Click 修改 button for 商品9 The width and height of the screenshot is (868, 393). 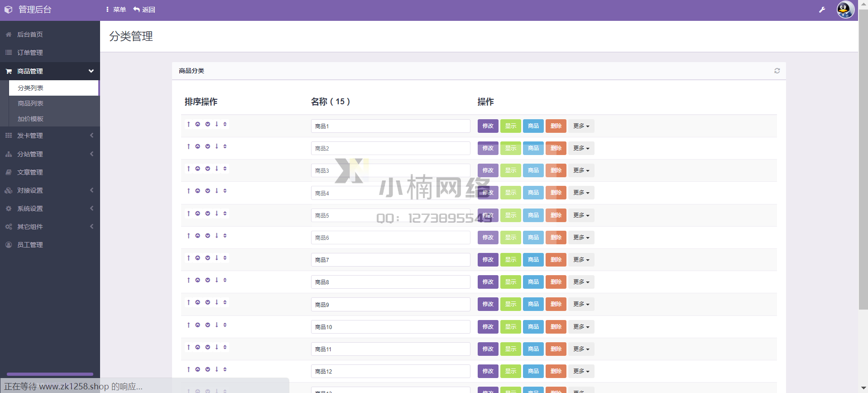pyautogui.click(x=488, y=304)
